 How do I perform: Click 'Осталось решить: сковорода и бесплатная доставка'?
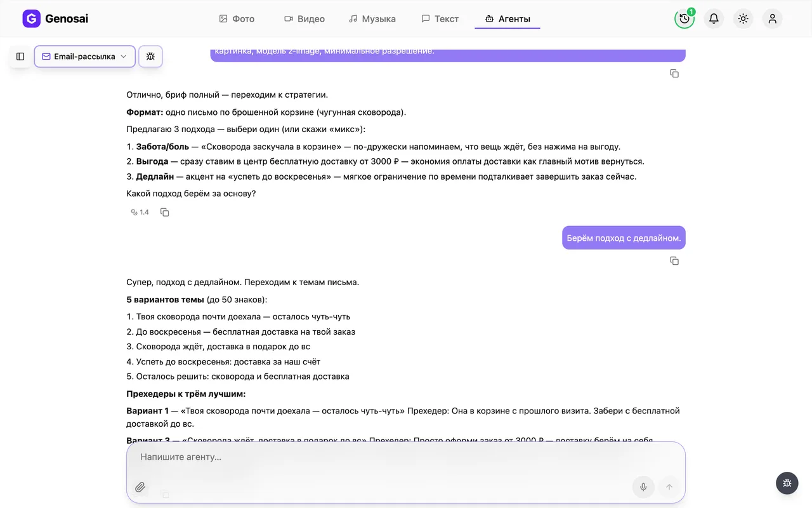coord(242,377)
